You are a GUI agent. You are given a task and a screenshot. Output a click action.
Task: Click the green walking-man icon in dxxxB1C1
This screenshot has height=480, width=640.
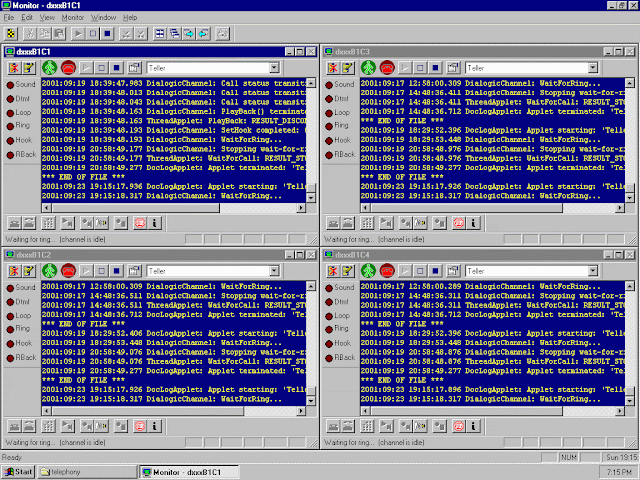point(49,67)
